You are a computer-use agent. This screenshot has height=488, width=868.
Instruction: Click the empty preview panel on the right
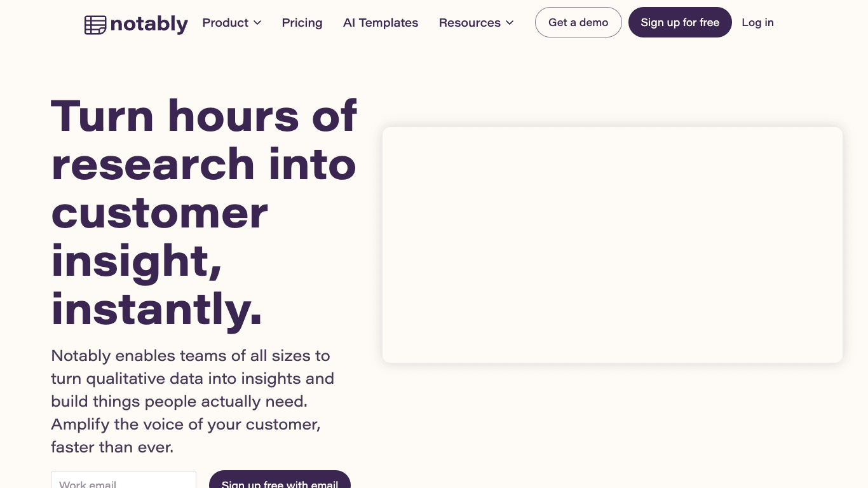click(613, 245)
